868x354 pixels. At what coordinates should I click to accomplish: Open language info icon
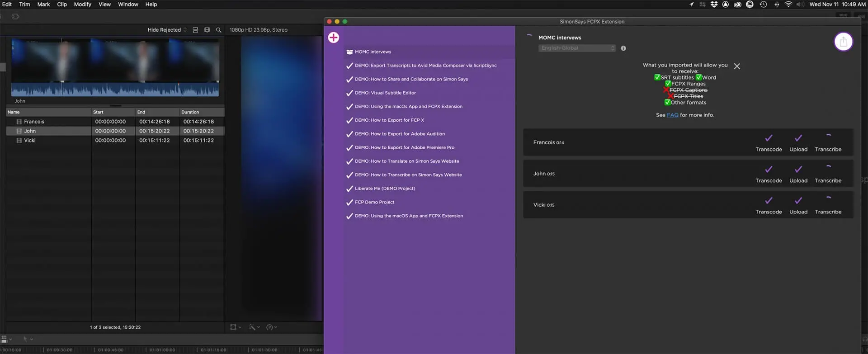[x=623, y=48]
